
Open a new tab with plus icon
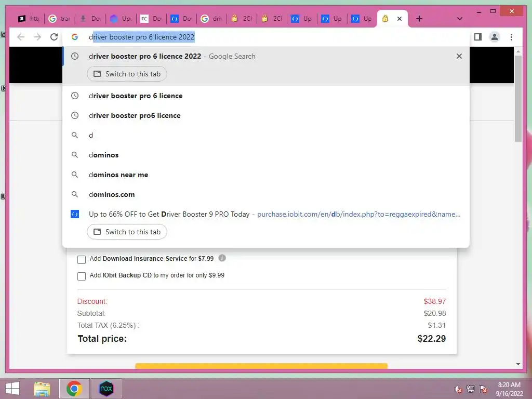pyautogui.click(x=419, y=19)
